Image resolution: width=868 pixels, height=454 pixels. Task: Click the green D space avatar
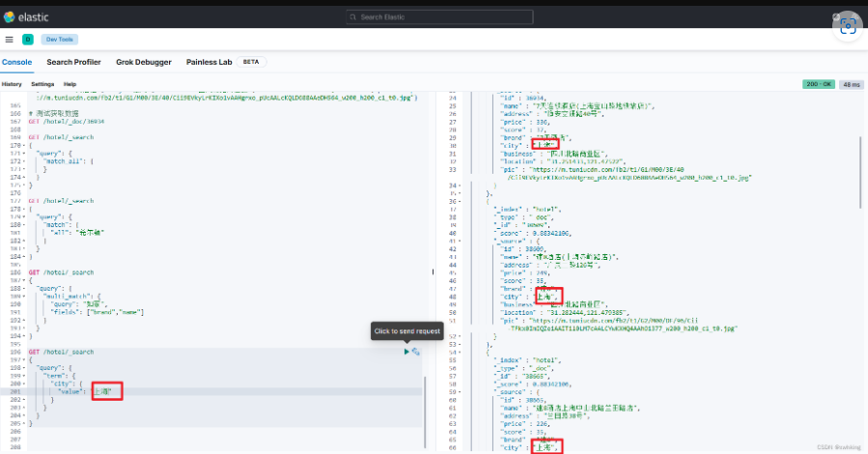[28, 40]
